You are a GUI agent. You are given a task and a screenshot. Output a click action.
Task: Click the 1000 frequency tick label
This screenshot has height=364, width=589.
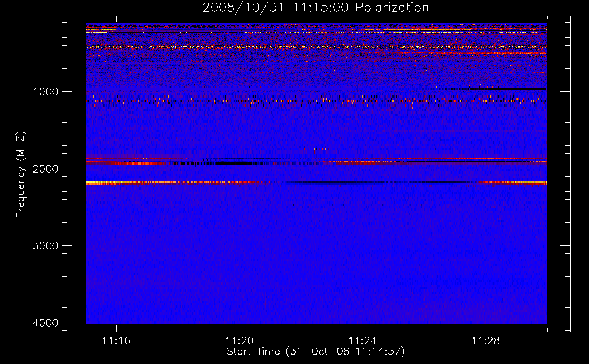(46, 91)
